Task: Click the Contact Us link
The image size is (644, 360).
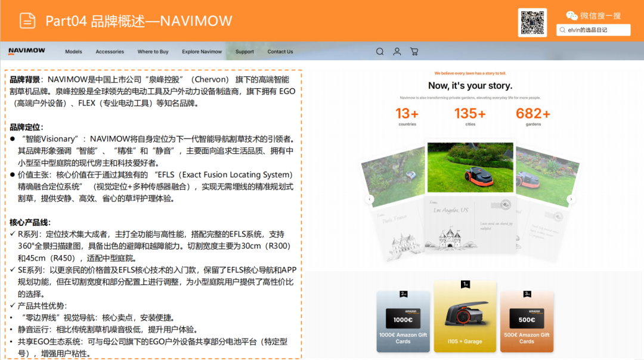Action: [x=280, y=52]
